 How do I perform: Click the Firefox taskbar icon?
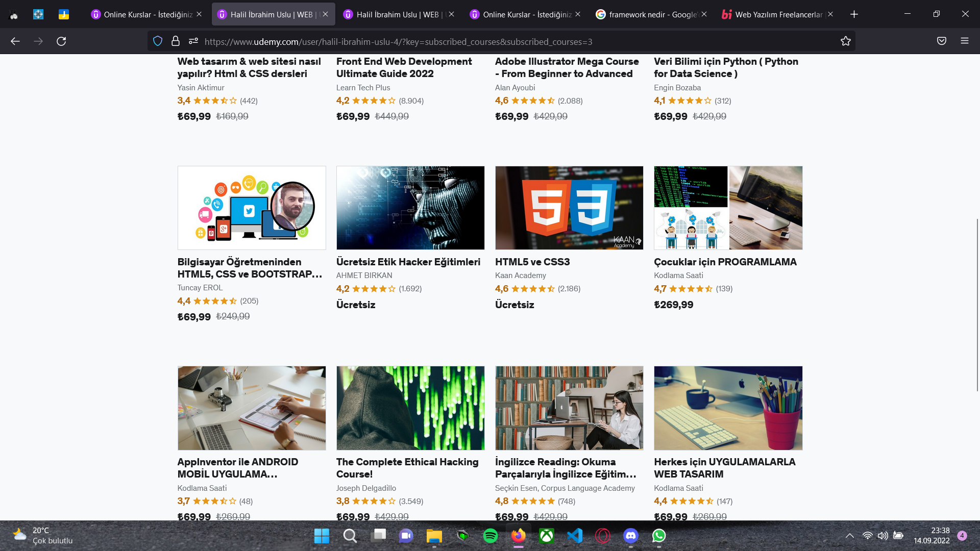(519, 536)
